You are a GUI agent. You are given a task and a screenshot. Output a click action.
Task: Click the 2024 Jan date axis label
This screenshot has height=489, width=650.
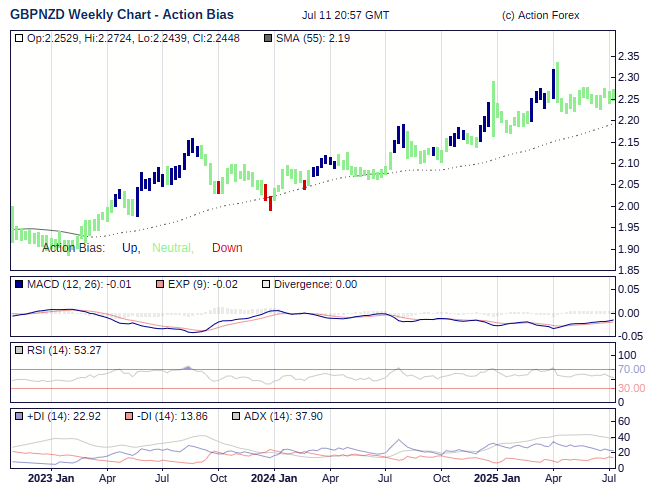point(273,478)
